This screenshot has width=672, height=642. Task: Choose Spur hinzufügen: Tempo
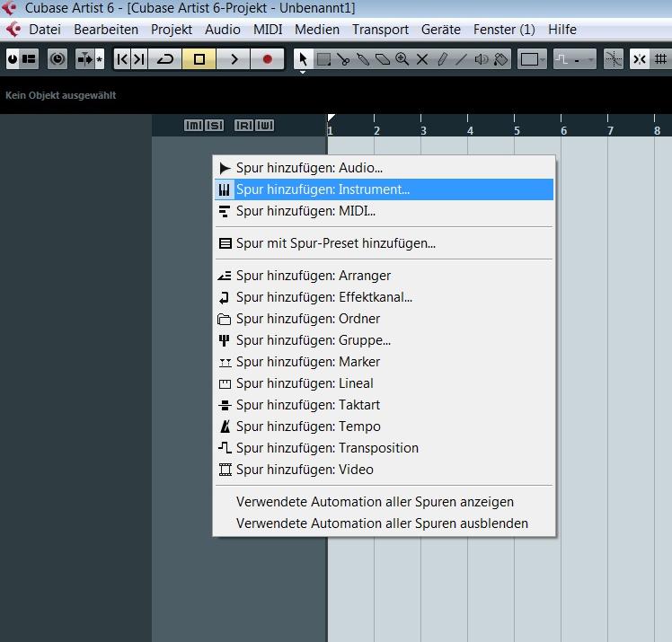(x=384, y=427)
